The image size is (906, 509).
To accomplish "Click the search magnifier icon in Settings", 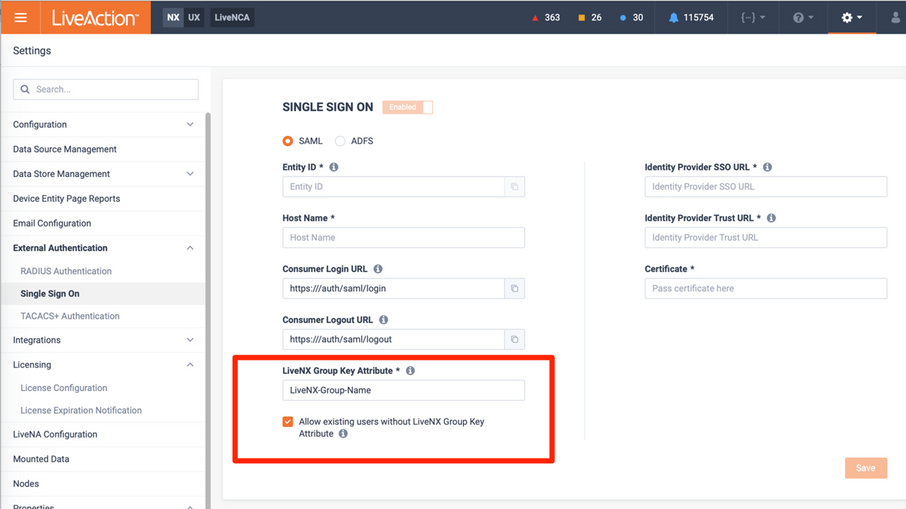I will 25,89.
